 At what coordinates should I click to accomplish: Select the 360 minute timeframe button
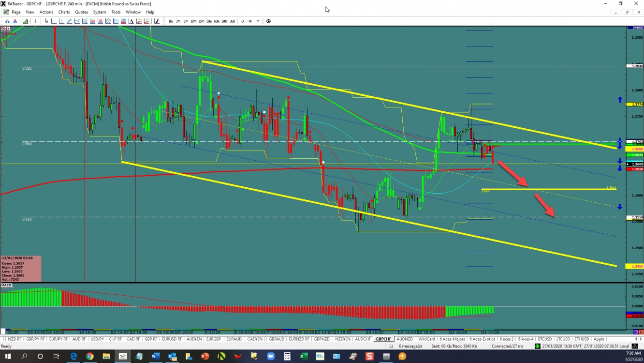point(233,21)
